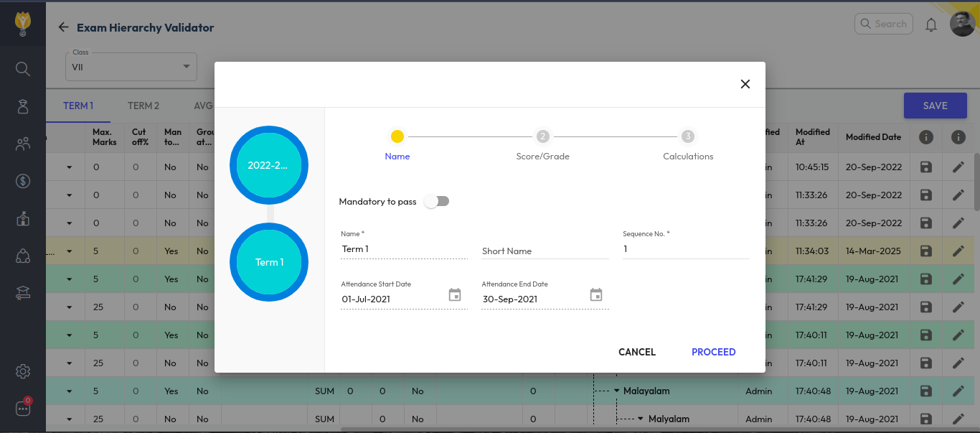Open the Class dropdown showing VII
This screenshot has height=433, width=980.
[x=133, y=67]
